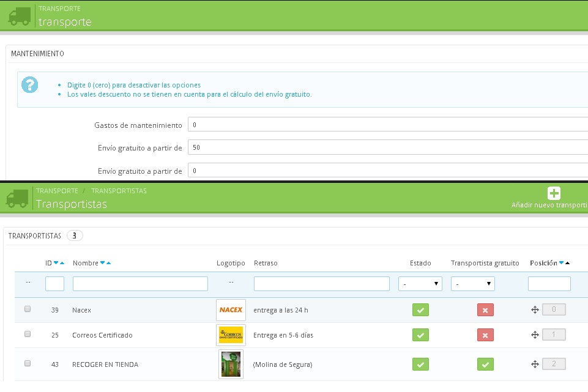
Task: Click the Posición column header
Action: click(543, 263)
